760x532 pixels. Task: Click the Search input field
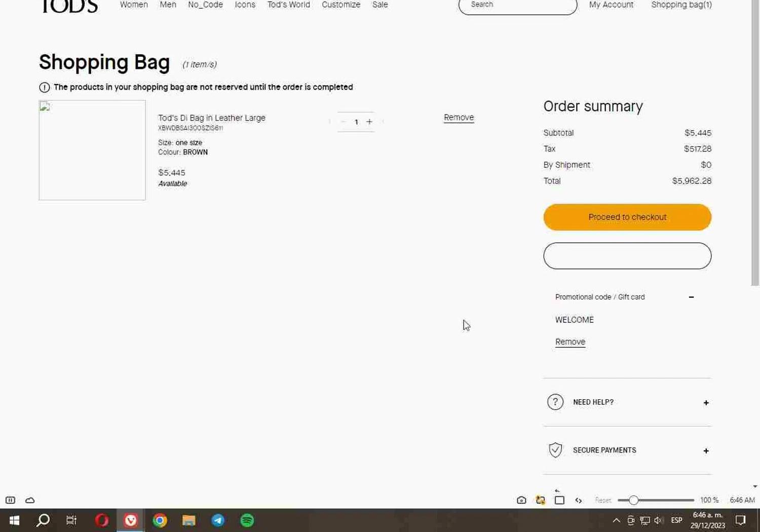(x=518, y=6)
